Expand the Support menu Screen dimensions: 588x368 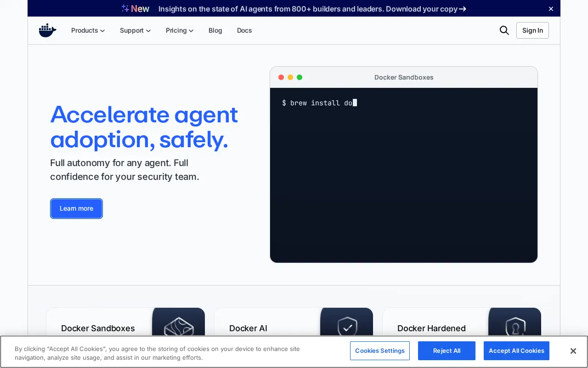(x=136, y=30)
